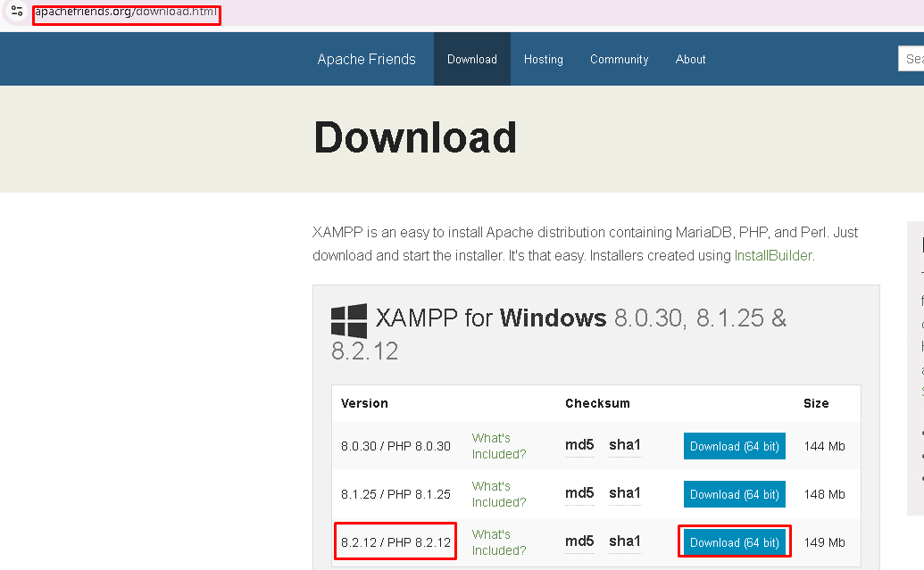Open the About menu item
Viewport: 924px width, 570px height.
[690, 59]
